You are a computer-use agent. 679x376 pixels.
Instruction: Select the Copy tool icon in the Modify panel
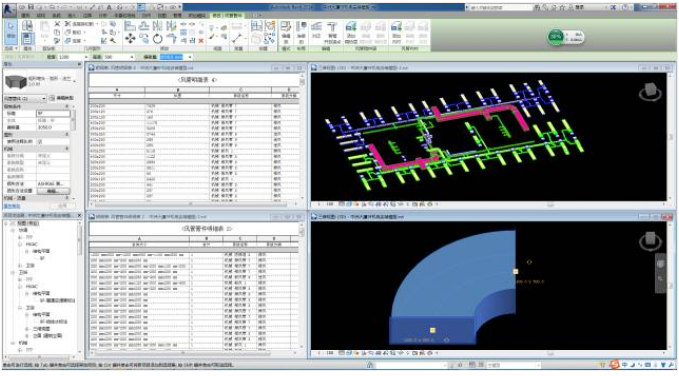pyautogui.click(x=144, y=39)
